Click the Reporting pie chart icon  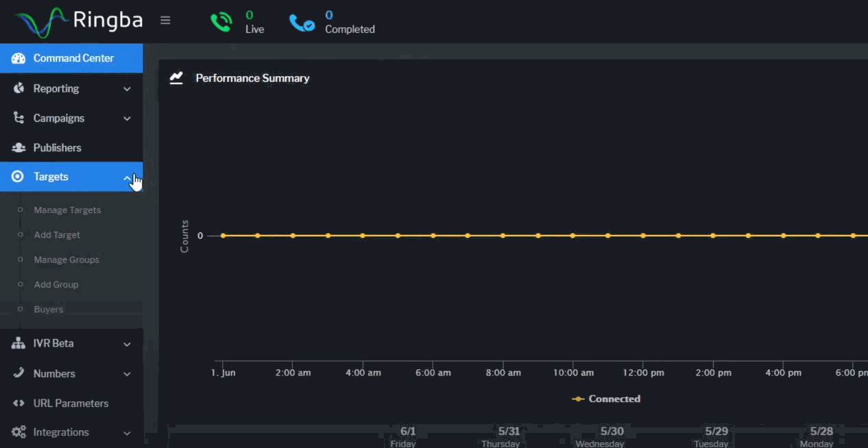click(19, 88)
